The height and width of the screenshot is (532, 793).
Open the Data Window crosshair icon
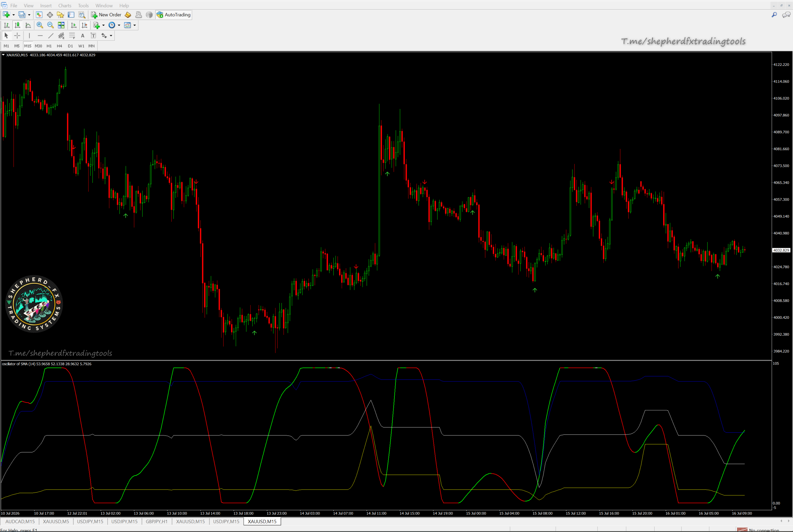(50, 15)
